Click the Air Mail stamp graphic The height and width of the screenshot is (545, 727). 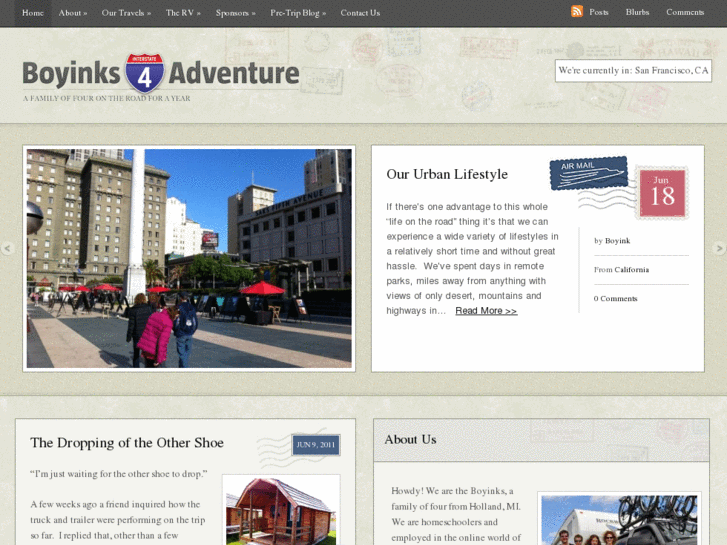click(x=589, y=173)
